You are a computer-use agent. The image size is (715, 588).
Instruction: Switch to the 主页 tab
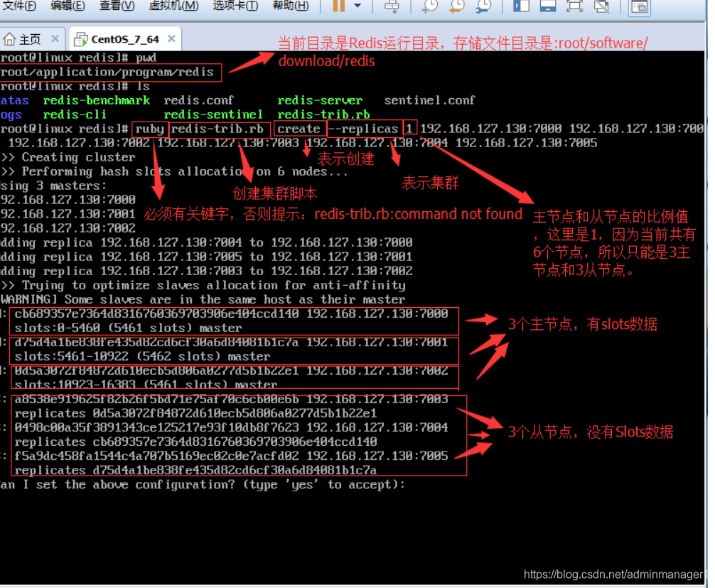(x=31, y=39)
